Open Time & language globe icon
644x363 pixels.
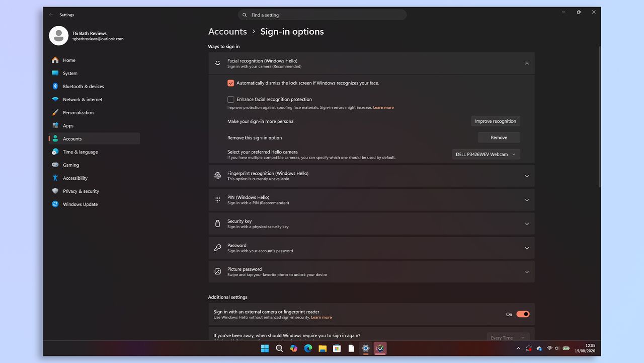click(x=55, y=152)
